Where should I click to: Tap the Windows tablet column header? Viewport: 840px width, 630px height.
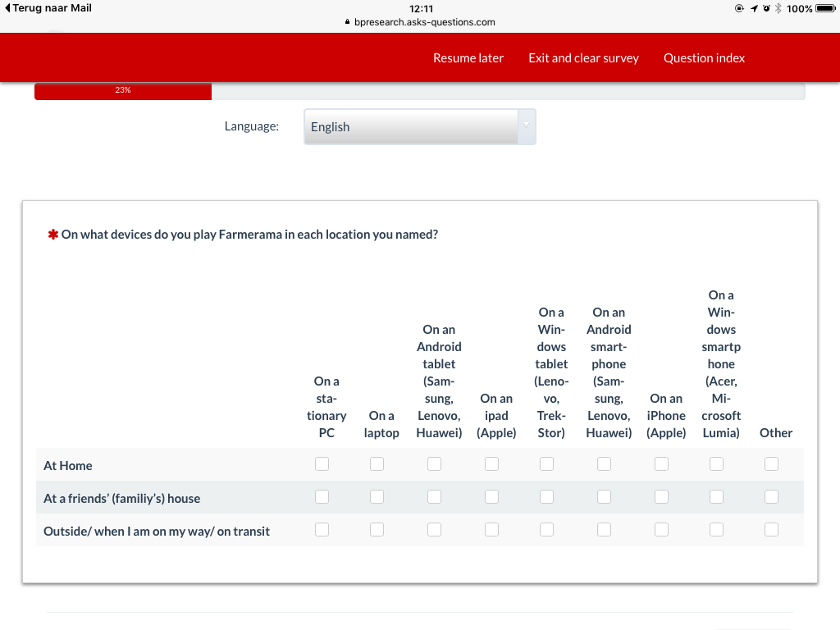pyautogui.click(x=552, y=372)
